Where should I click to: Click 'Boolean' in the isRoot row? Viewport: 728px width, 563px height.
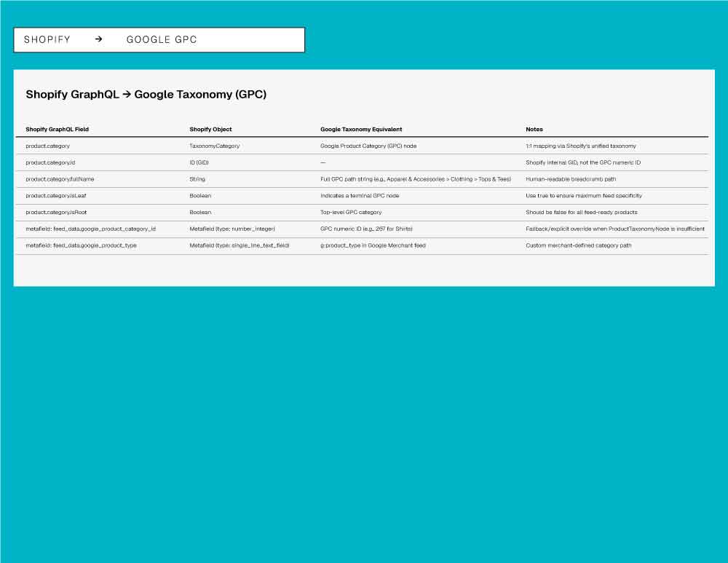pos(200,212)
